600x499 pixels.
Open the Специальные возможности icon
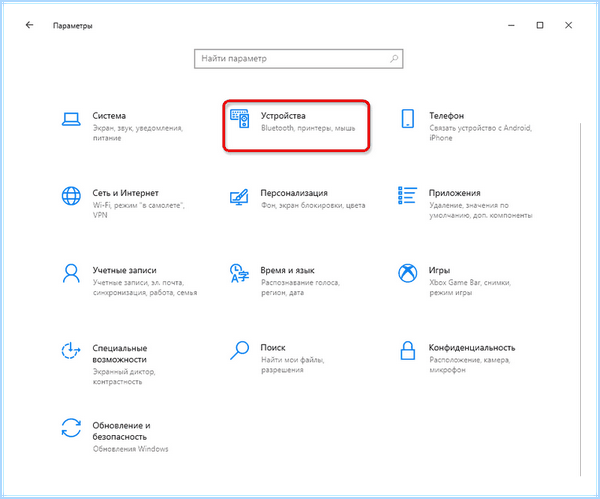[71, 351]
